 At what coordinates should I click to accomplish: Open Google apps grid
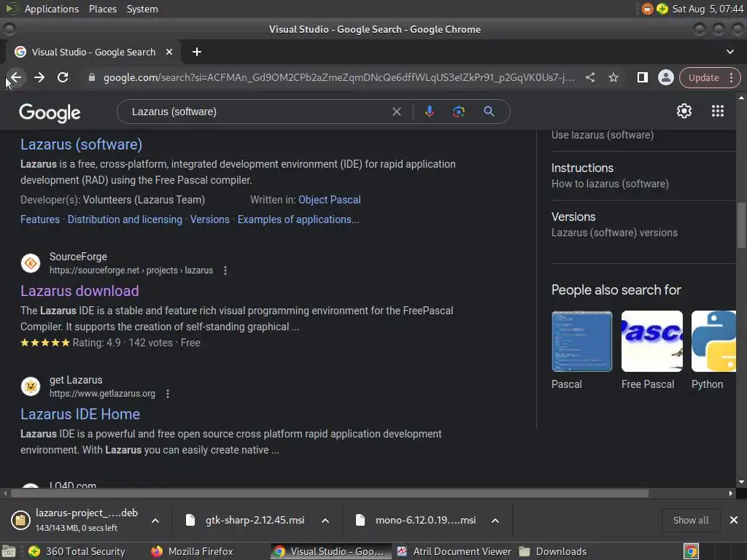point(718,111)
